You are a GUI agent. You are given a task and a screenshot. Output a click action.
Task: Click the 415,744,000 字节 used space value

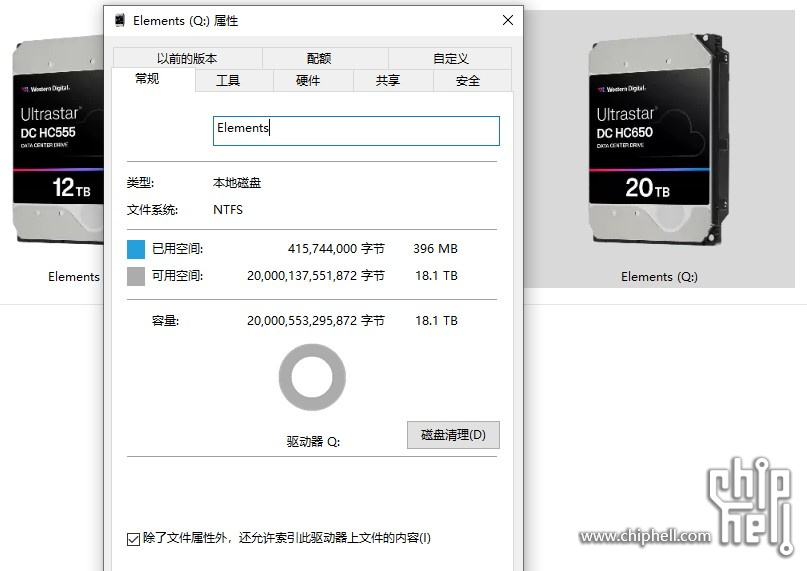(336, 249)
